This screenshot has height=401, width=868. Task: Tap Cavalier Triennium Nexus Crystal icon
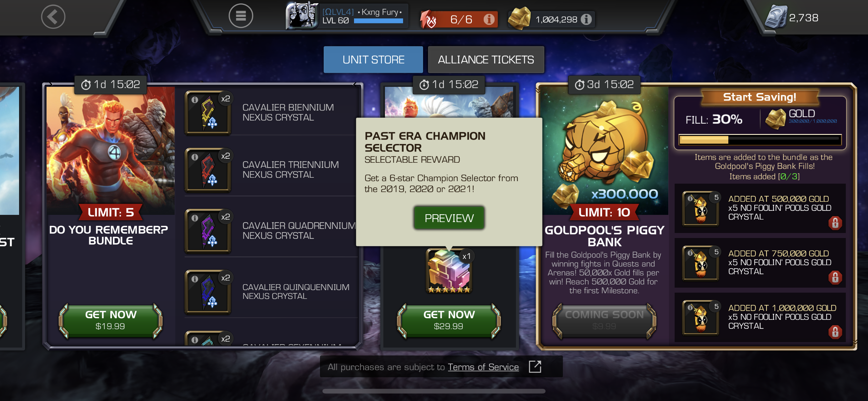[208, 170]
